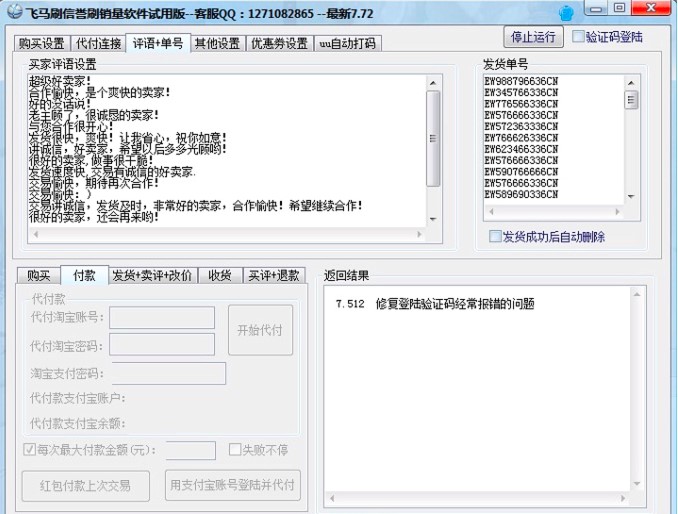Switch to the 优惠券设置 tab
This screenshot has height=514, width=678.
(279, 43)
